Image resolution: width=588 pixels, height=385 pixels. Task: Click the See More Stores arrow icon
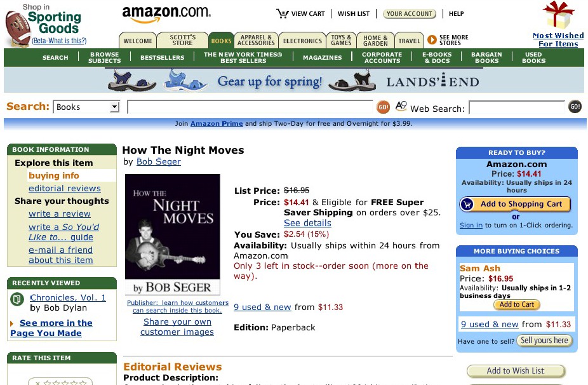[432, 39]
